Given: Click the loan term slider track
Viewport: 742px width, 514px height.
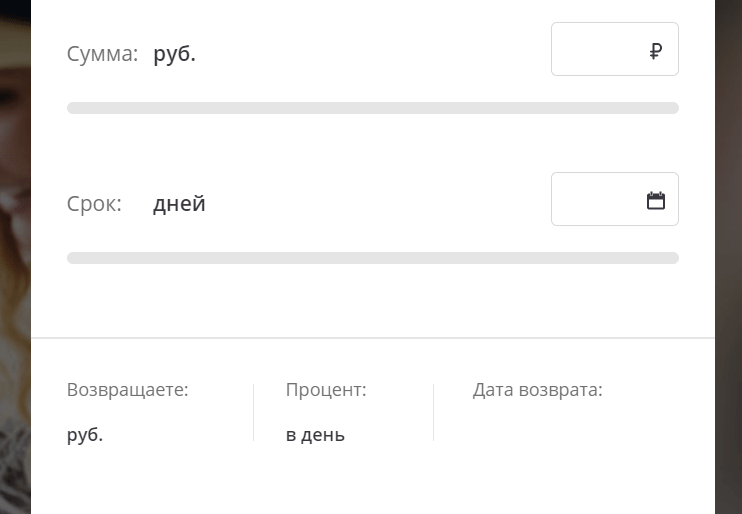Looking at the screenshot, I should 372,258.
